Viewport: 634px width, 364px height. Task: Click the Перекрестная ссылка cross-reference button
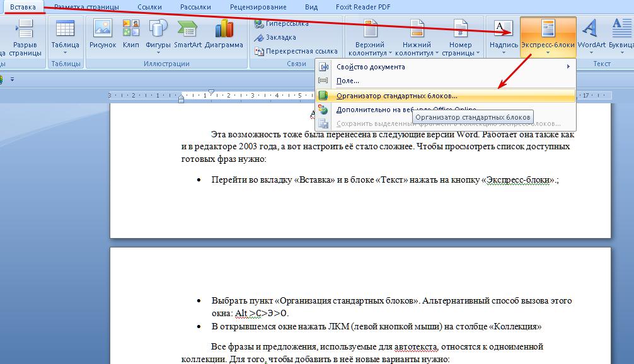[295, 51]
